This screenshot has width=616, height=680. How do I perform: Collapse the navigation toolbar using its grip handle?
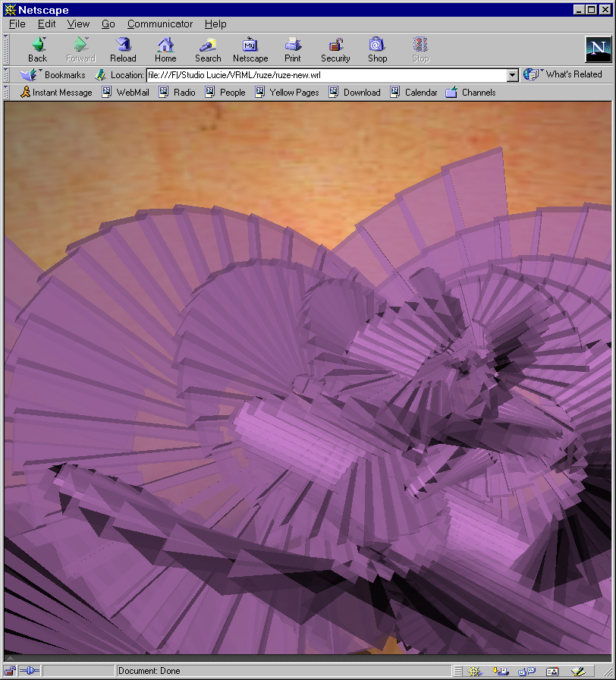[6, 50]
